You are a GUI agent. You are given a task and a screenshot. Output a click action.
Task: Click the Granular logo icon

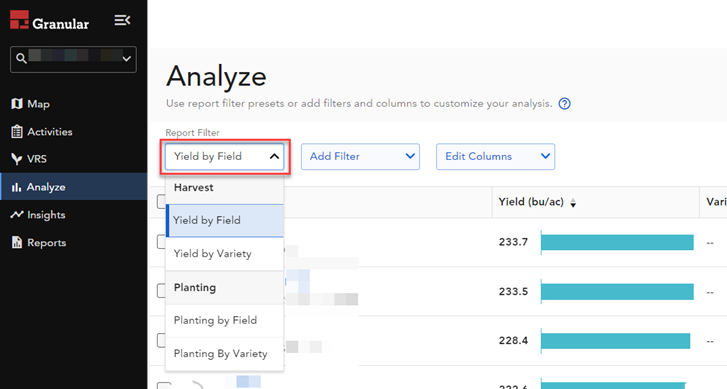tap(19, 20)
